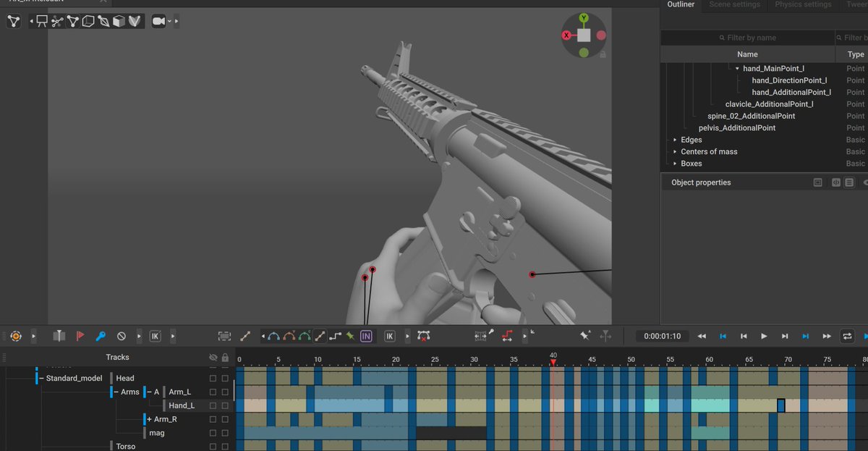Image resolution: width=868 pixels, height=451 pixels.
Task: Toggle the purple IN button
Action: click(x=366, y=336)
